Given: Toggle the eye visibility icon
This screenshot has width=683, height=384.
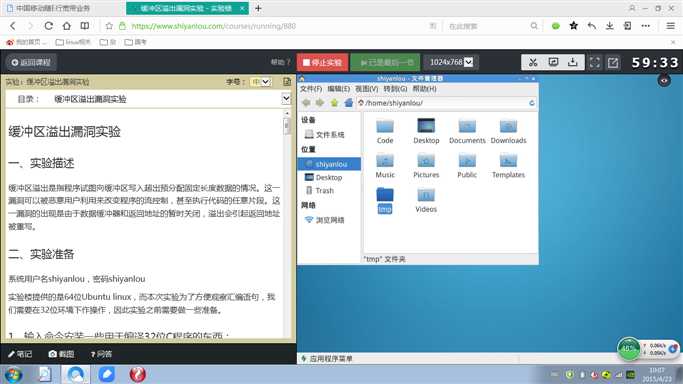Looking at the screenshot, I should click(x=664, y=81).
